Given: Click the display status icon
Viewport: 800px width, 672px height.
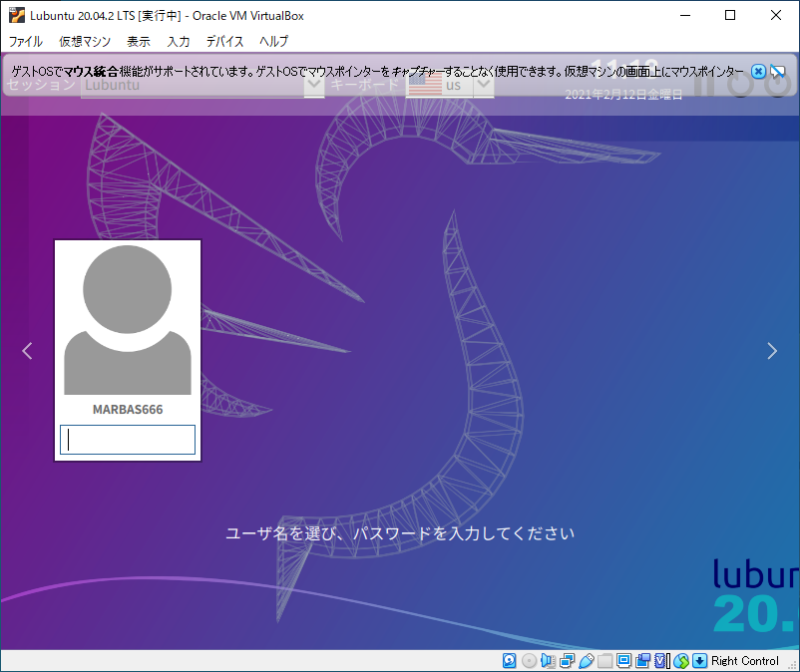Looking at the screenshot, I should [x=623, y=661].
